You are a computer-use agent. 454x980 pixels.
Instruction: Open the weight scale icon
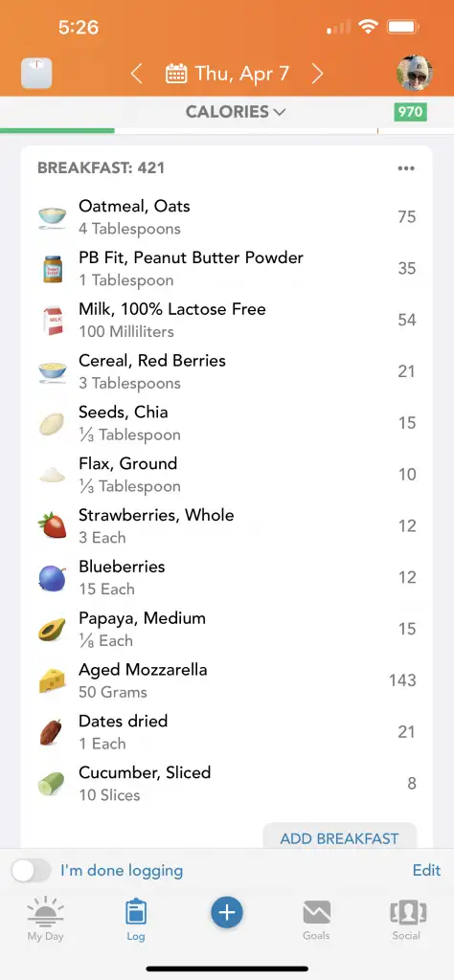[36, 74]
